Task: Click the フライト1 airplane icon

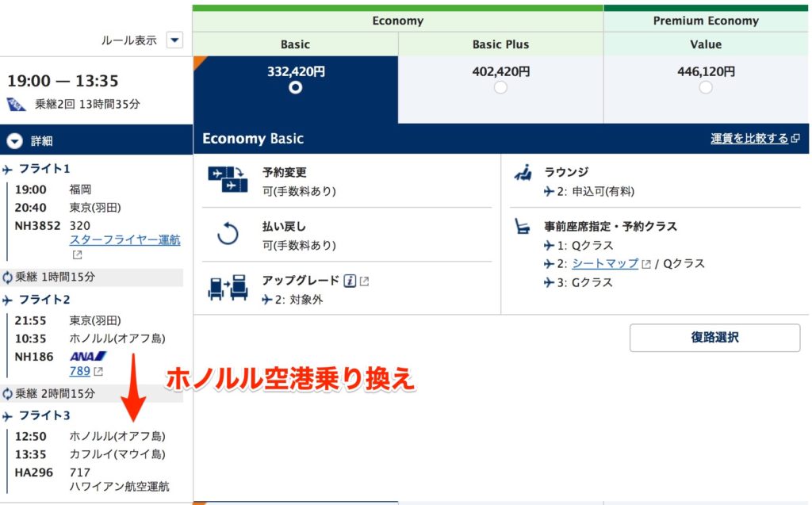Action: click(x=7, y=170)
